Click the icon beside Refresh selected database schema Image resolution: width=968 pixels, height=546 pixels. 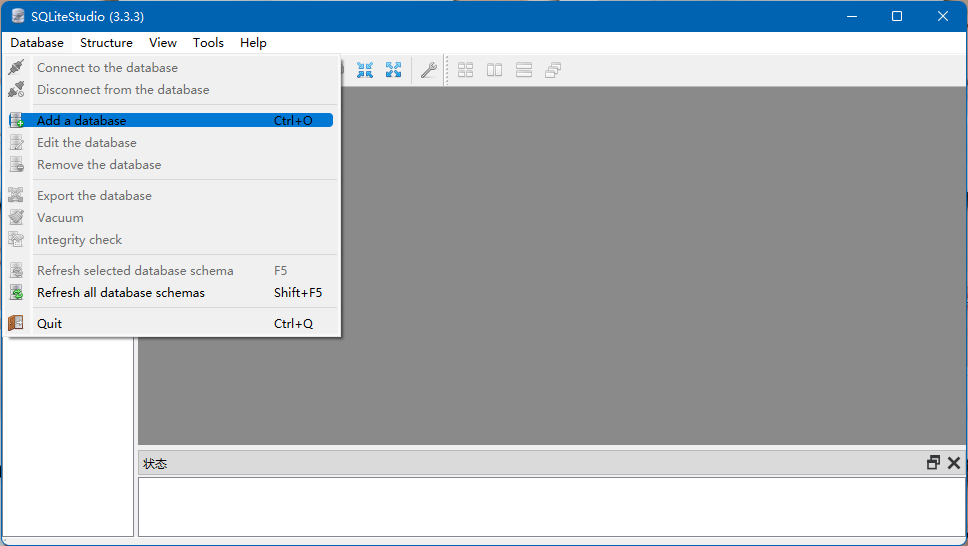coord(16,271)
